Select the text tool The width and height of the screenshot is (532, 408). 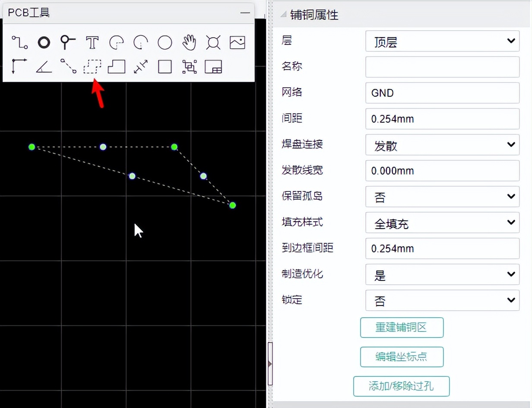click(92, 42)
